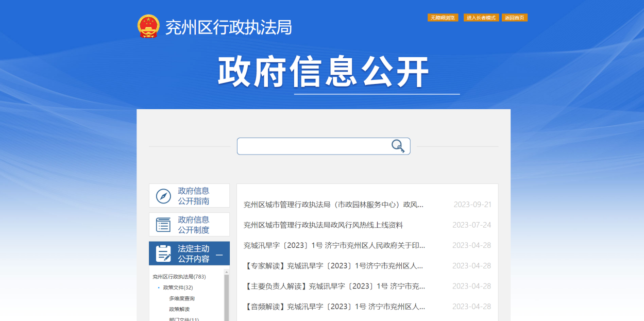Click the 无障碍浏览 button
This screenshot has height=321, width=644.
pos(443,18)
